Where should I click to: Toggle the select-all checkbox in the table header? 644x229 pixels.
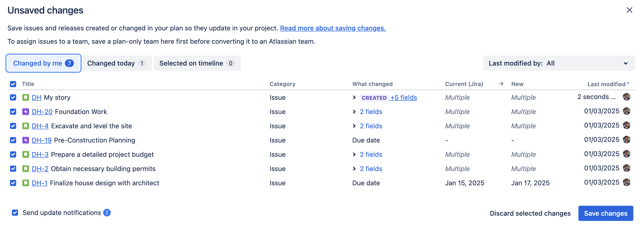click(x=13, y=84)
